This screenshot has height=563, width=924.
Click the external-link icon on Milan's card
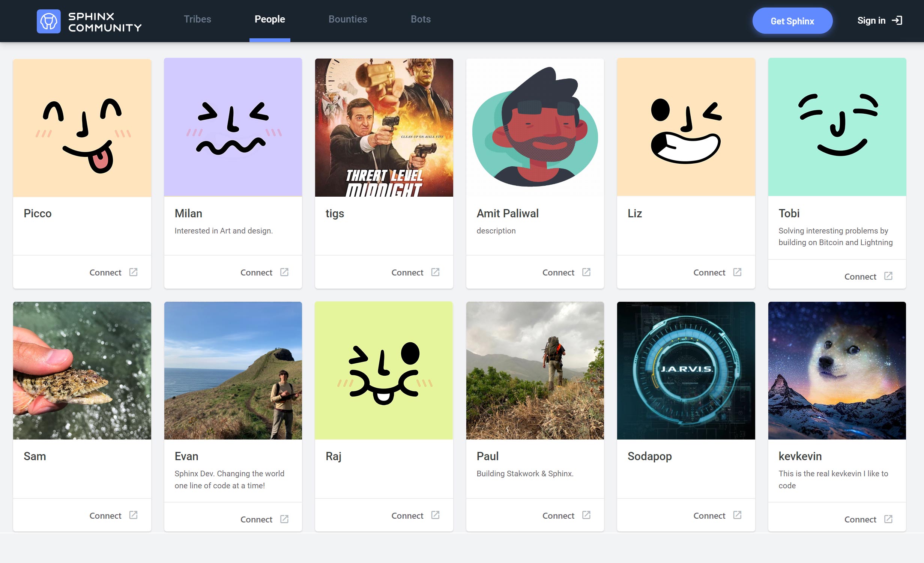tap(285, 272)
